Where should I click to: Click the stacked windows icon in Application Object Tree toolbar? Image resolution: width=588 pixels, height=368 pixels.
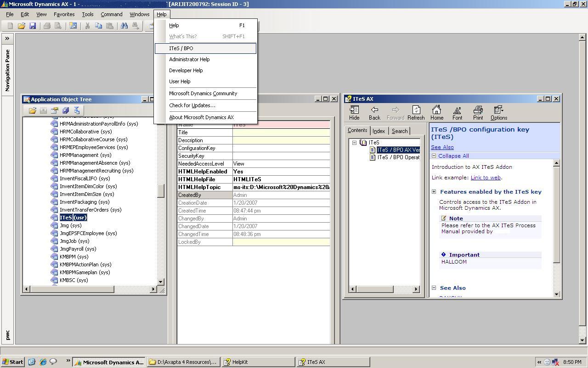pos(66,110)
